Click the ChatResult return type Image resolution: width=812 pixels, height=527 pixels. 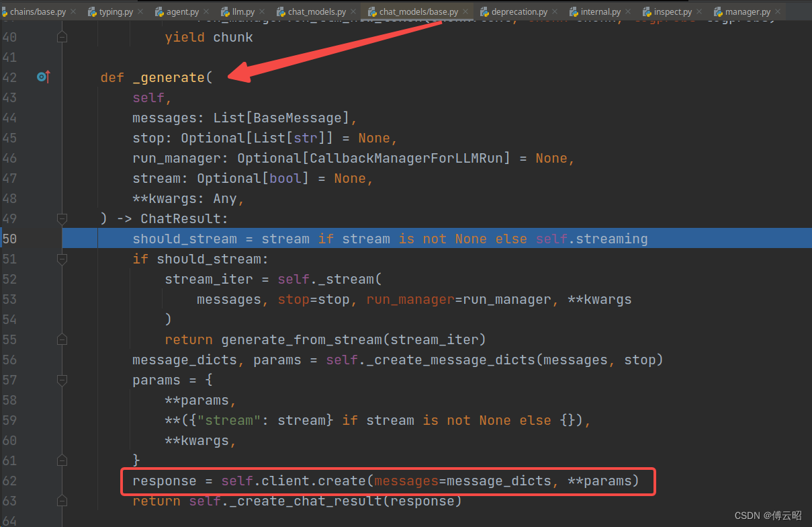click(x=181, y=218)
